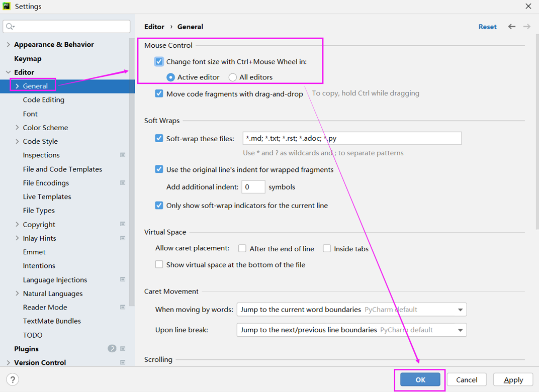
Task: Click the help question mark icon
Action: (13, 379)
